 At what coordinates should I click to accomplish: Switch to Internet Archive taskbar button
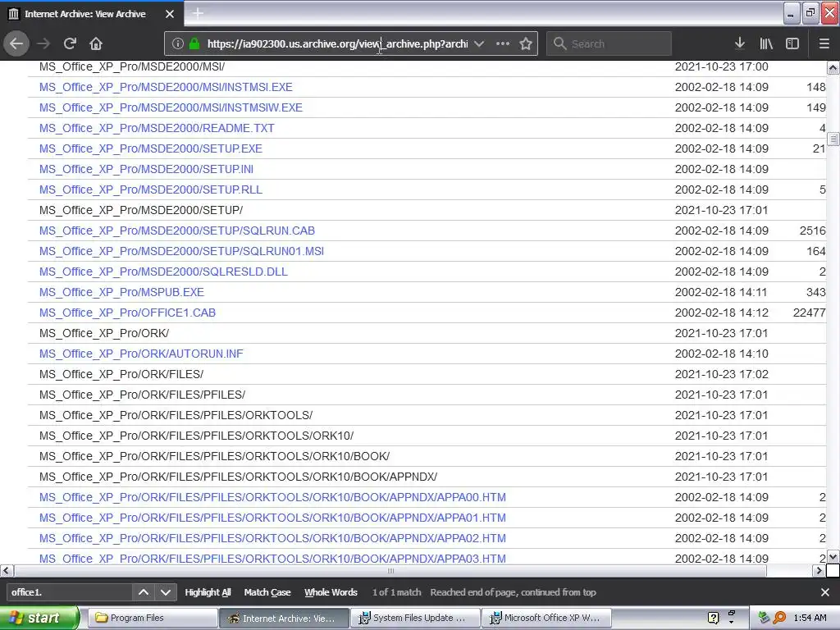point(284,618)
